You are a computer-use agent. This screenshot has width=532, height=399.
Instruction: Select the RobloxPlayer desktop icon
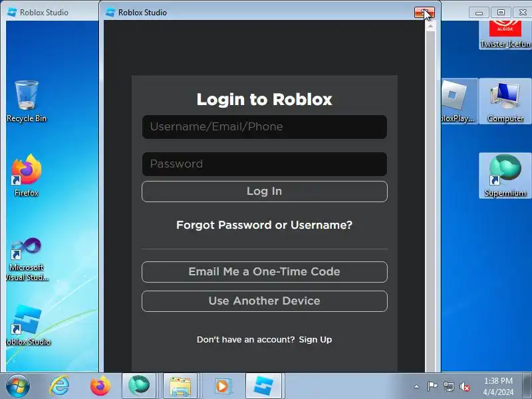[x=460, y=102]
